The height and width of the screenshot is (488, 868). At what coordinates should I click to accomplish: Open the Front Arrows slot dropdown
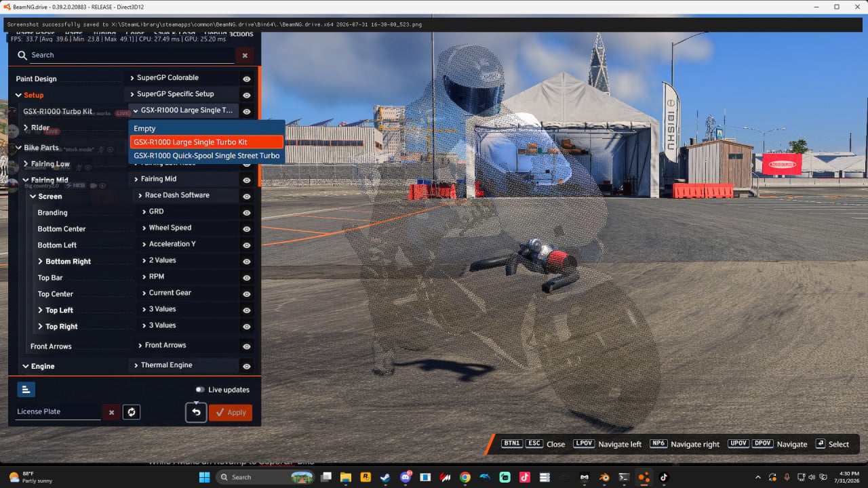(186, 345)
